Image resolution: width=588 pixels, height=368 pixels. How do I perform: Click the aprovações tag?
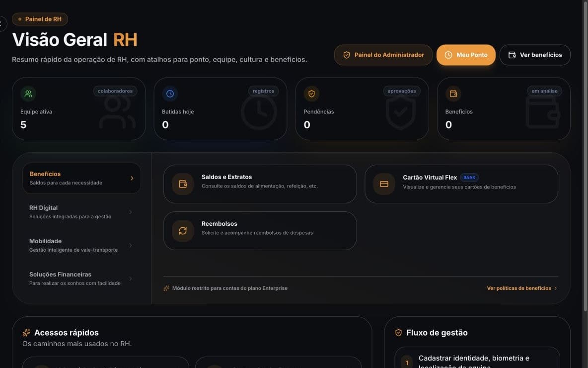[402, 91]
